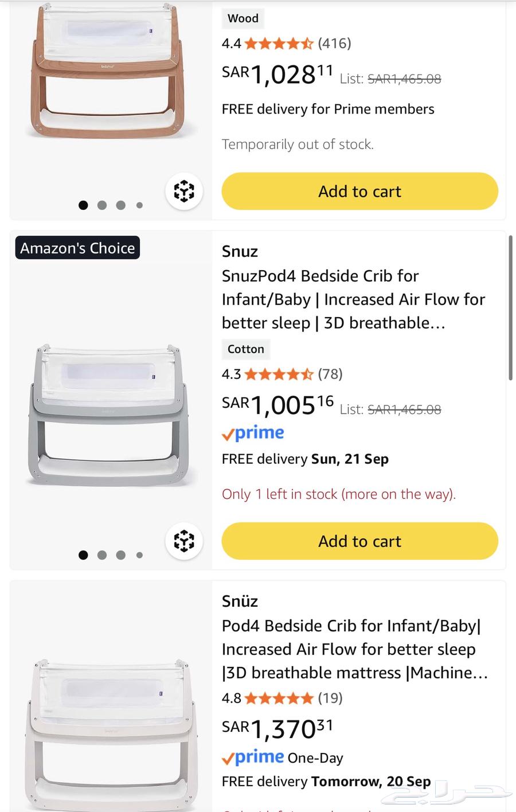The width and height of the screenshot is (516, 812).
Task: Open the 19 ratings for Pod4 crib
Action: [x=330, y=698]
